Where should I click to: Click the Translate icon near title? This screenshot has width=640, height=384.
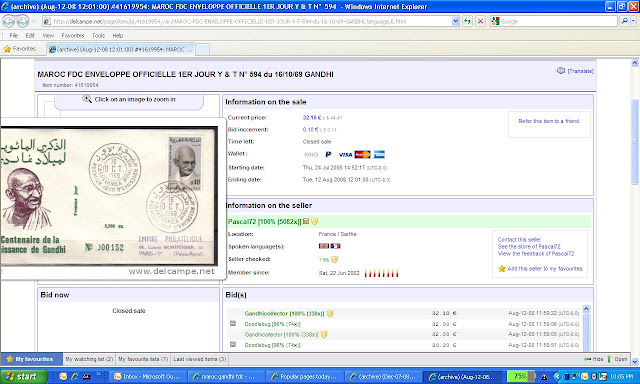click(x=561, y=71)
